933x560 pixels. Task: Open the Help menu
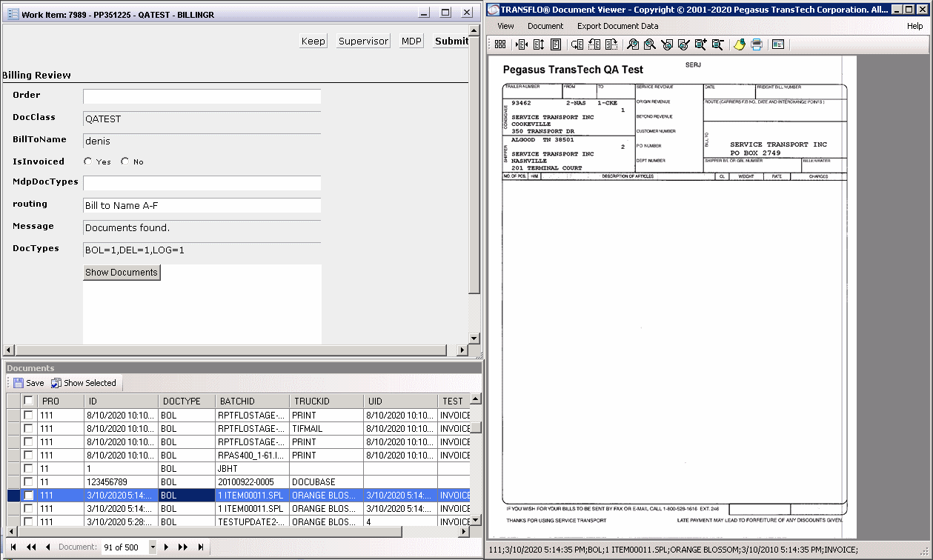pyautogui.click(x=915, y=26)
